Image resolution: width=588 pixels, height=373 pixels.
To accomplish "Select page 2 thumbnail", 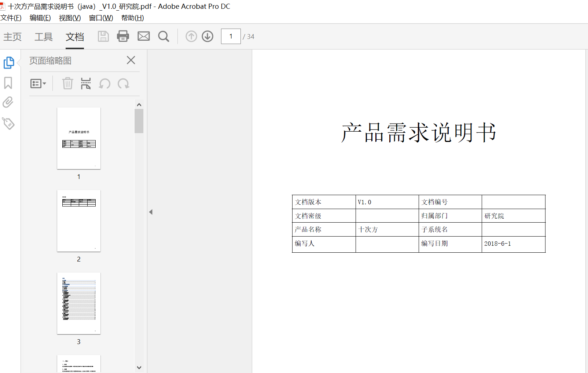I will pyautogui.click(x=79, y=221).
